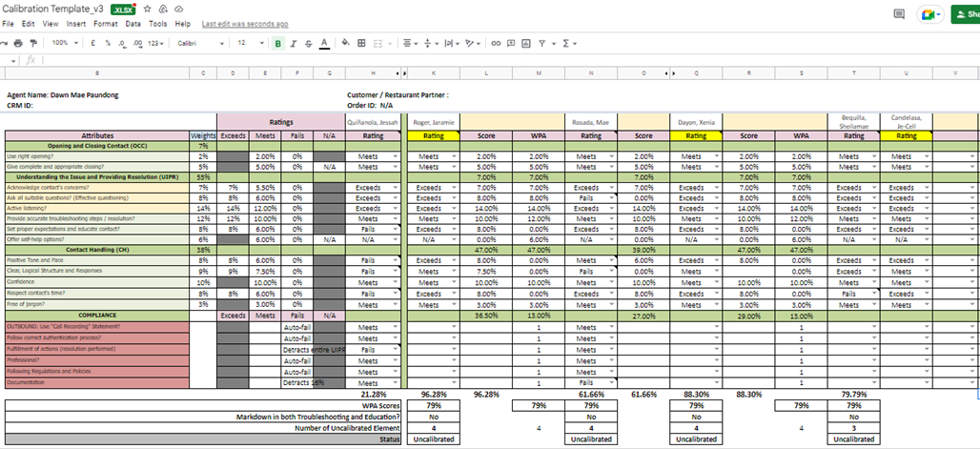The height and width of the screenshot is (449, 980).
Task: Select the 'Agent Name: Dawn Mae Paundong' cell
Action: pos(97,95)
